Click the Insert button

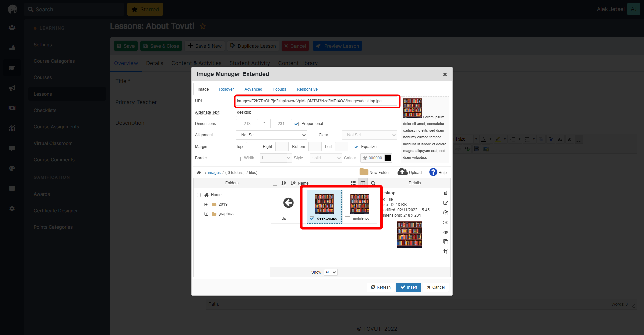pyautogui.click(x=409, y=287)
